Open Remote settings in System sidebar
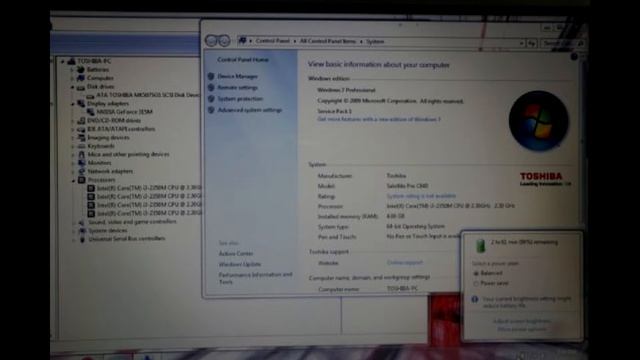The height and width of the screenshot is (360, 640). tap(238, 87)
